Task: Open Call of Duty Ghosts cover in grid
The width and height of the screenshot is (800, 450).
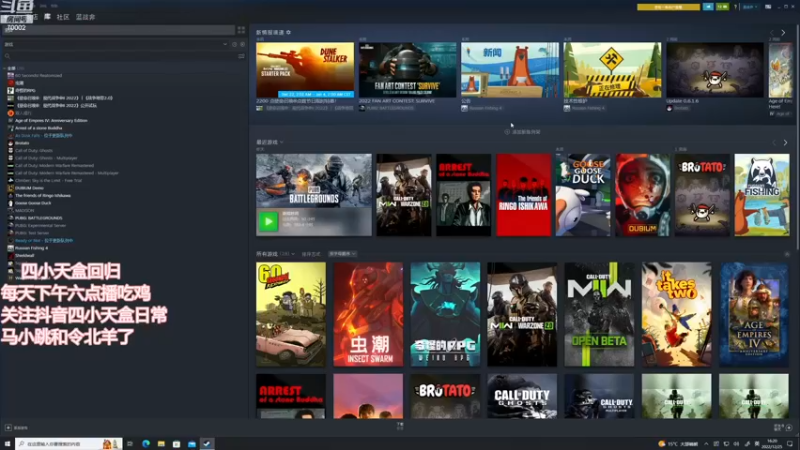Action: tap(522, 396)
